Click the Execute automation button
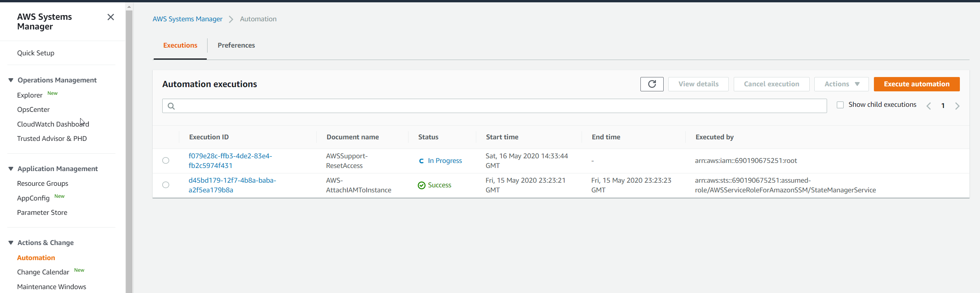Viewport: 980px width, 293px height. pos(916,84)
